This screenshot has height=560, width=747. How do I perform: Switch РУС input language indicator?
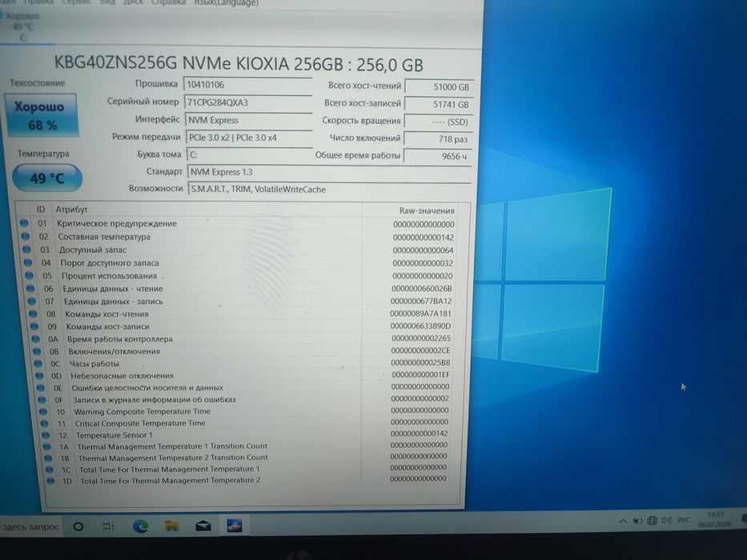pyautogui.click(x=684, y=520)
